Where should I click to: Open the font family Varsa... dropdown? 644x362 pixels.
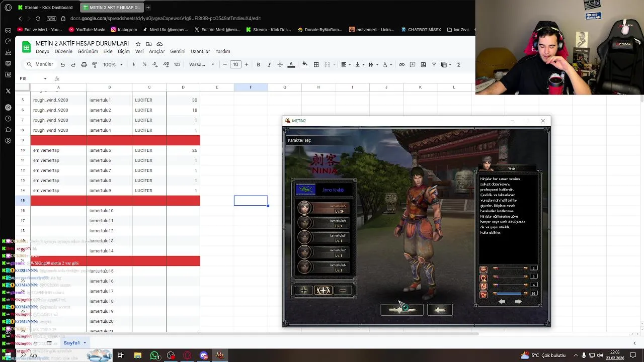pos(201,64)
